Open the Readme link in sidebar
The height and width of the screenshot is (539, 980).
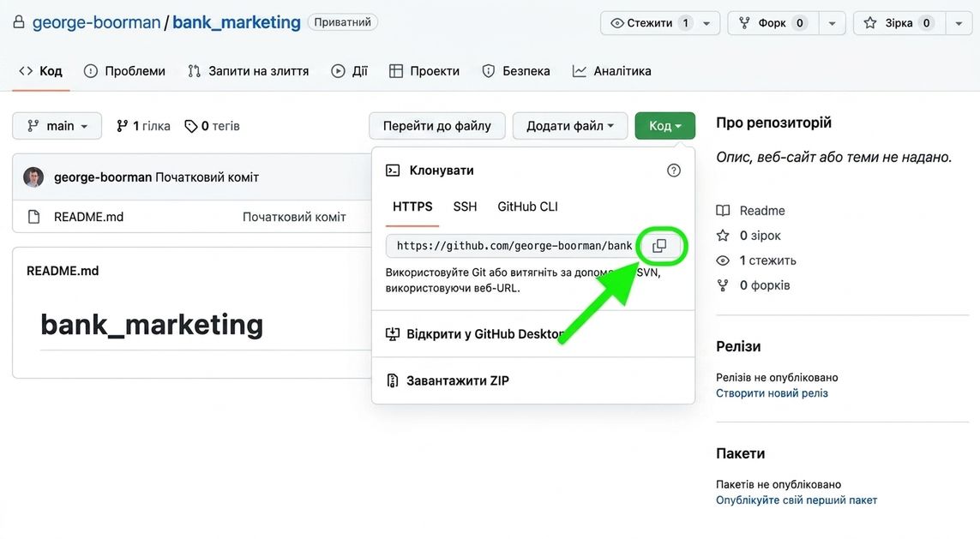(750, 211)
